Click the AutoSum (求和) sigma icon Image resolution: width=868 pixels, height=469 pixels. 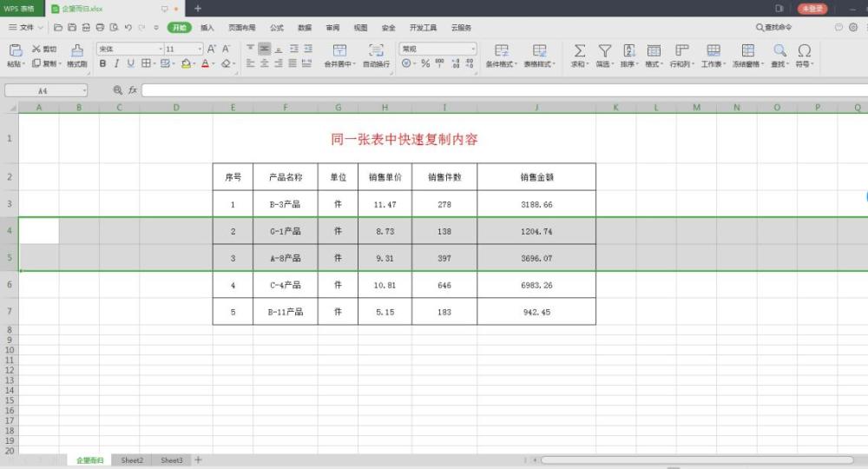[x=579, y=50]
